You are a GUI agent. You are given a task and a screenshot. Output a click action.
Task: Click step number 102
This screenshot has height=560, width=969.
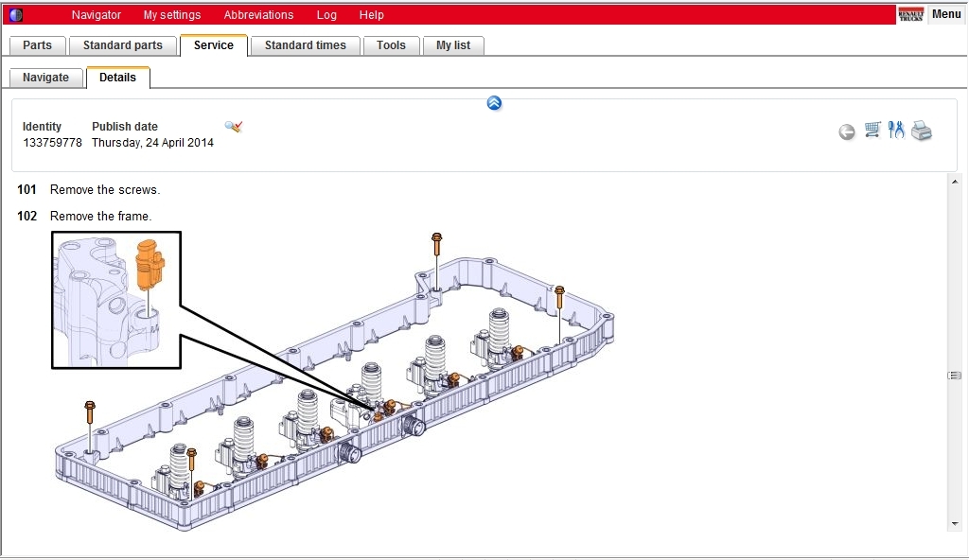(26, 217)
